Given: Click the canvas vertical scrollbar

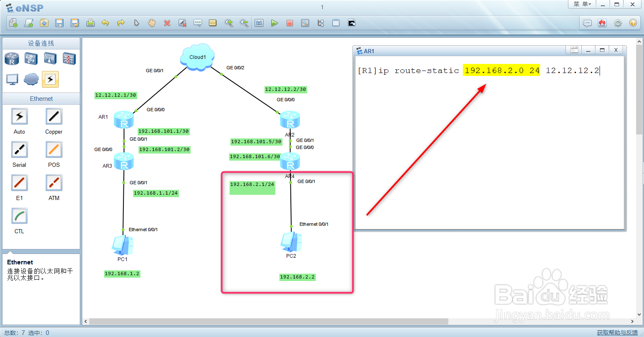Looking at the screenshot, I should 639,90.
